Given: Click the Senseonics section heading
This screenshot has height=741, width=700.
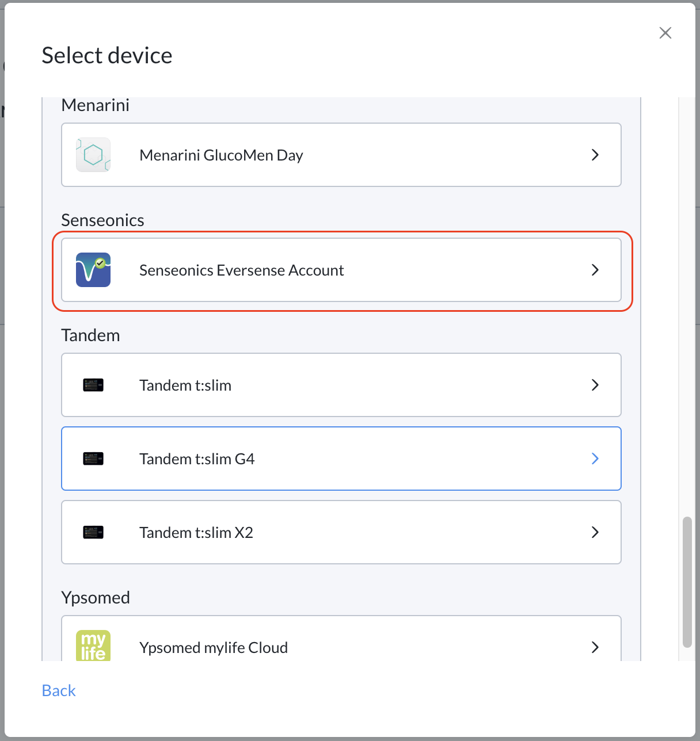Looking at the screenshot, I should pyautogui.click(x=102, y=220).
